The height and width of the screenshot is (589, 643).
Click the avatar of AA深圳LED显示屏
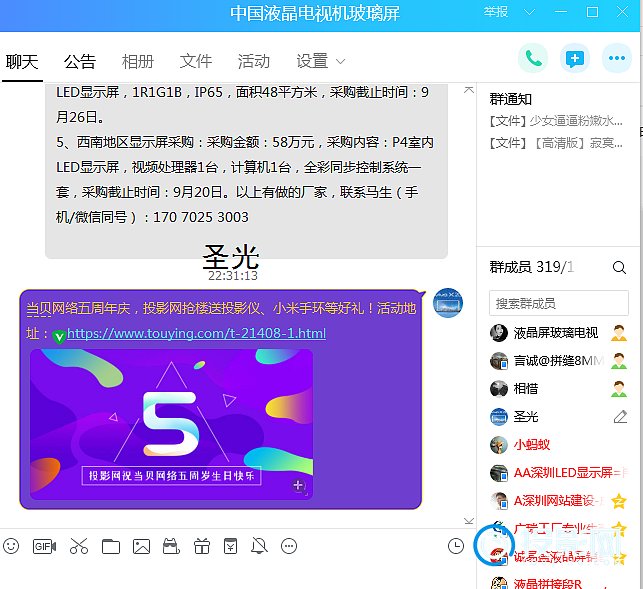point(499,473)
